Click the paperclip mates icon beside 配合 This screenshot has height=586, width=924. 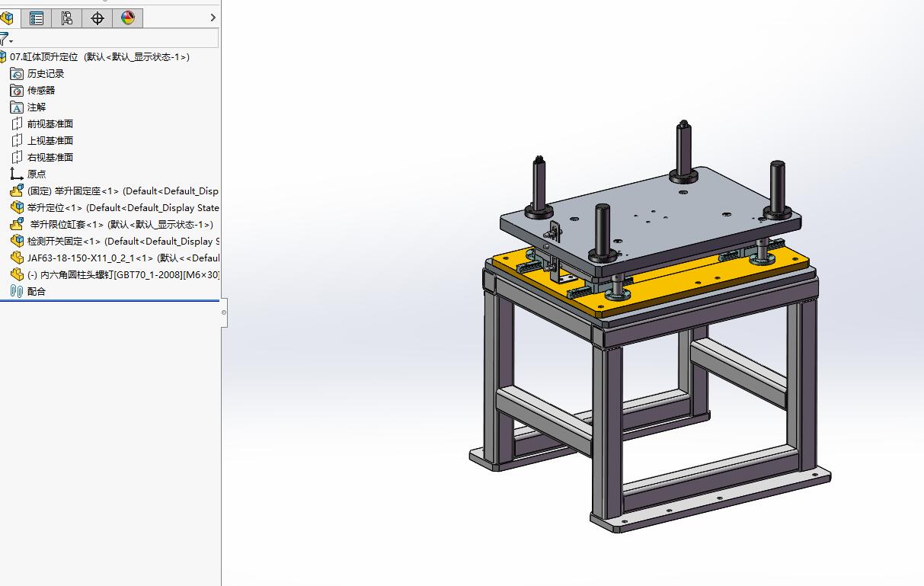coord(17,292)
